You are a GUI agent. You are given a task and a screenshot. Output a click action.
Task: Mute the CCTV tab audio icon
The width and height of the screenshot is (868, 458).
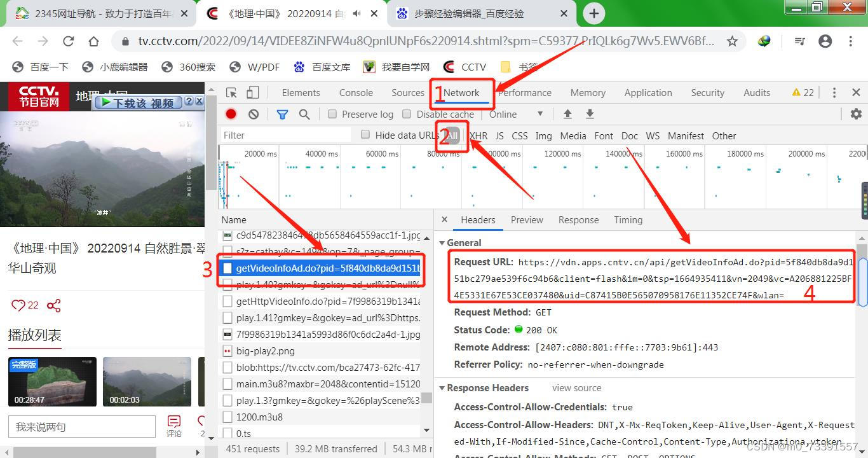pyautogui.click(x=358, y=13)
